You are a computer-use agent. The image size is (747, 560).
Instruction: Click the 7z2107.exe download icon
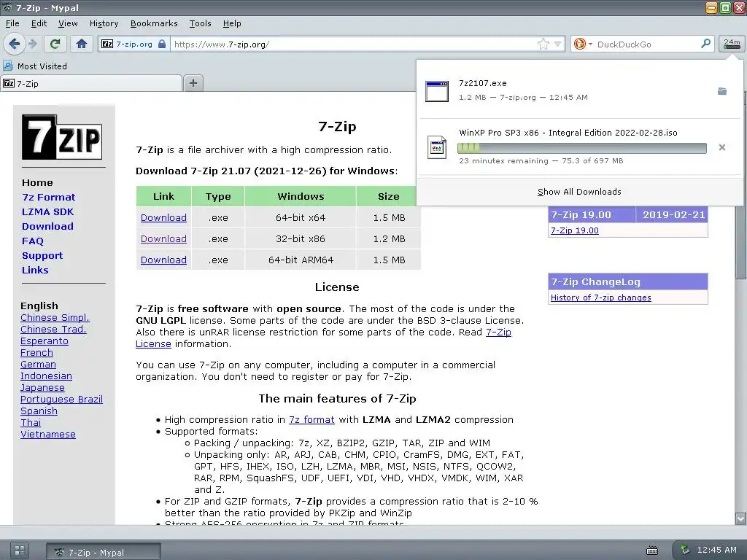click(437, 91)
